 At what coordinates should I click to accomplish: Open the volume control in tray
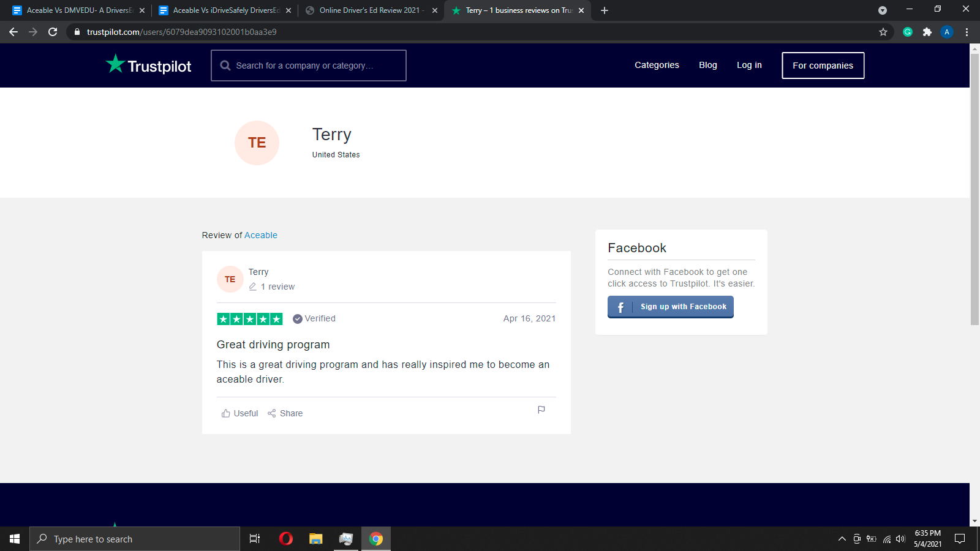pyautogui.click(x=900, y=539)
